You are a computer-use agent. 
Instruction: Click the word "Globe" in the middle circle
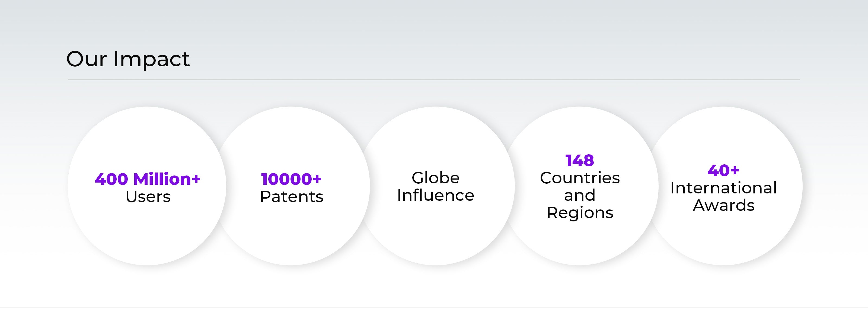tap(435, 178)
